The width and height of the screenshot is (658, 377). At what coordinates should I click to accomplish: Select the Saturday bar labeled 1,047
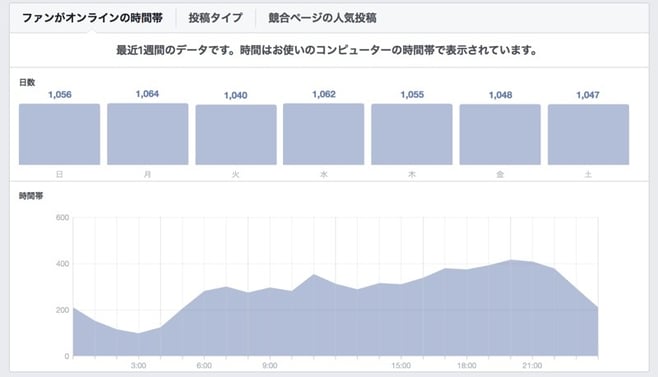588,134
